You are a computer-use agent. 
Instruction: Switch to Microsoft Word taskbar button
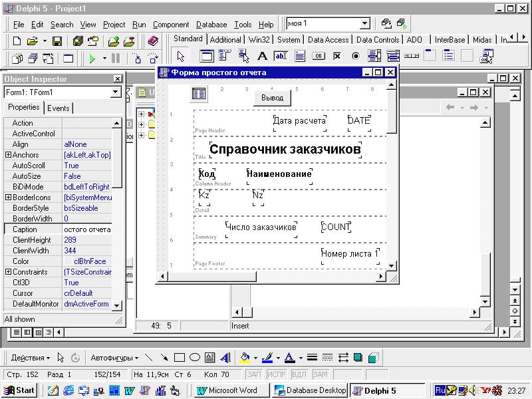click(x=232, y=390)
